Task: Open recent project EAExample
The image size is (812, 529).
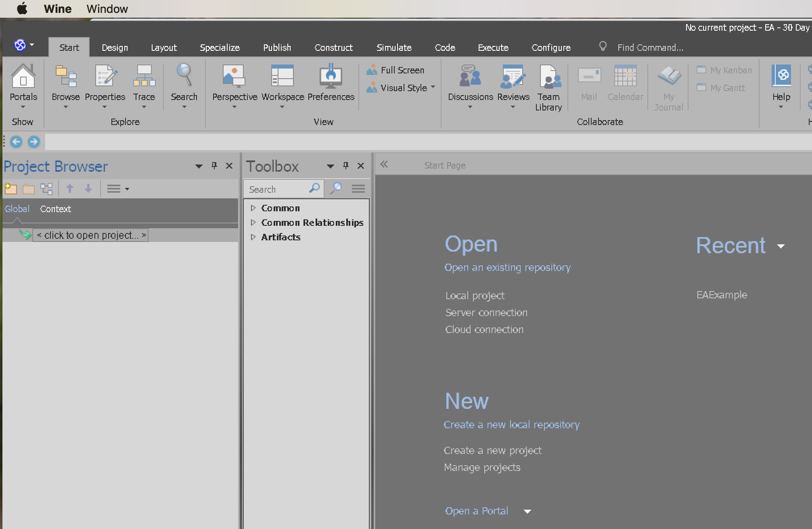Action: [x=722, y=295]
